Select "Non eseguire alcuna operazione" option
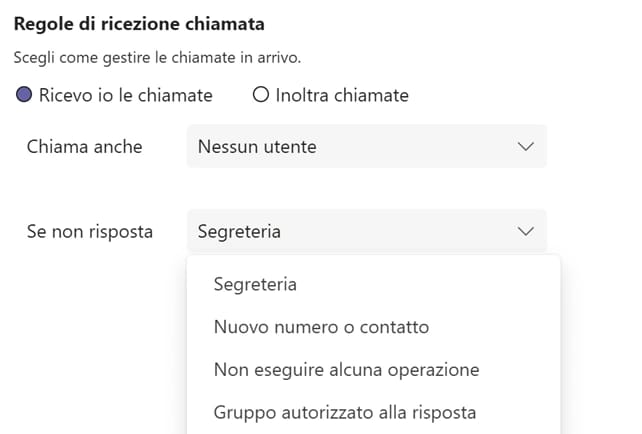Image resolution: width=642 pixels, height=434 pixels. tap(346, 370)
